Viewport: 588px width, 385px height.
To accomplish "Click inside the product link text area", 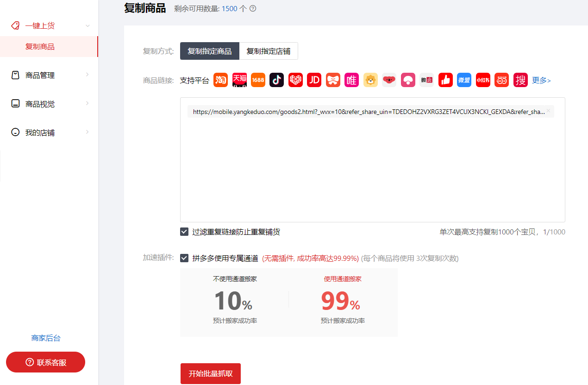I will [x=373, y=160].
